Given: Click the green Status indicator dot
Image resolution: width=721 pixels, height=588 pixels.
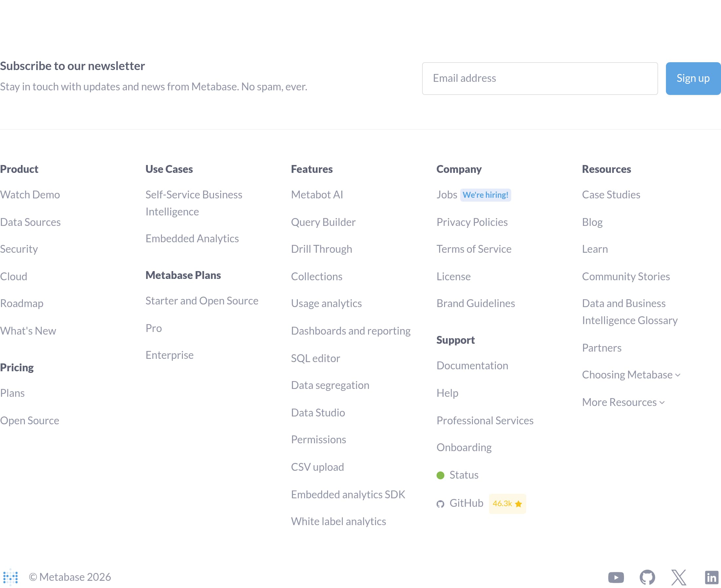Looking at the screenshot, I should [440, 475].
